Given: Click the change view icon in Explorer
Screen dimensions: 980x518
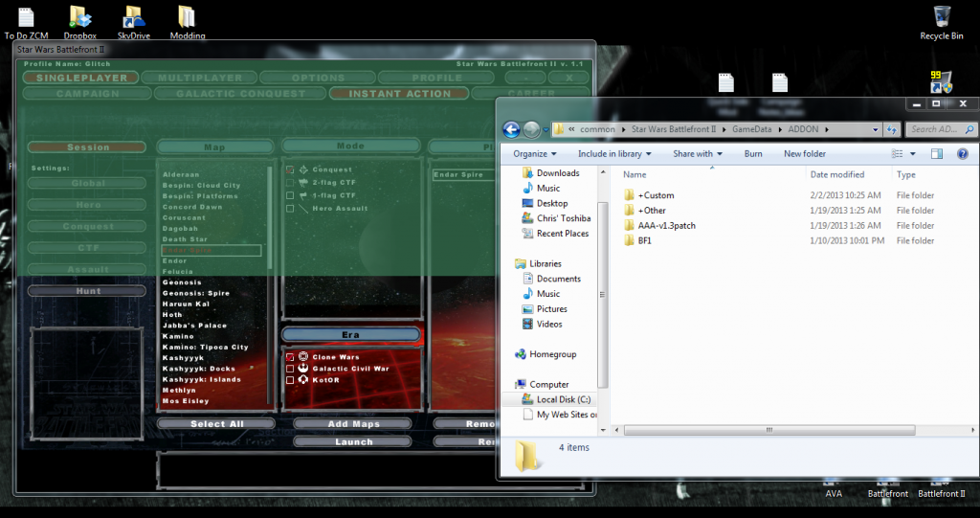Looking at the screenshot, I should (x=898, y=153).
